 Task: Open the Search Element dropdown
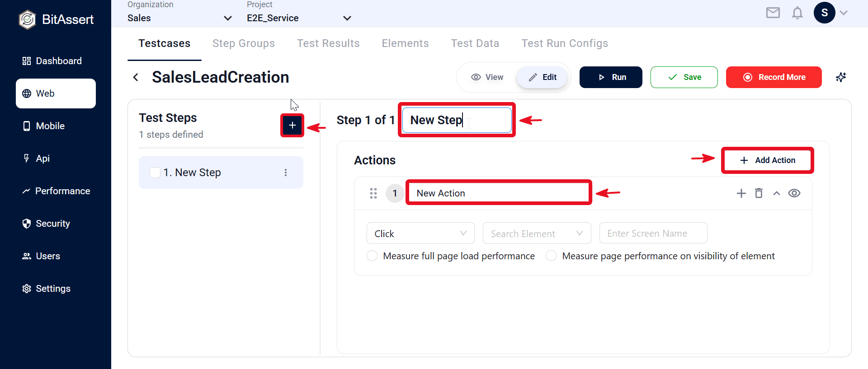(x=537, y=234)
